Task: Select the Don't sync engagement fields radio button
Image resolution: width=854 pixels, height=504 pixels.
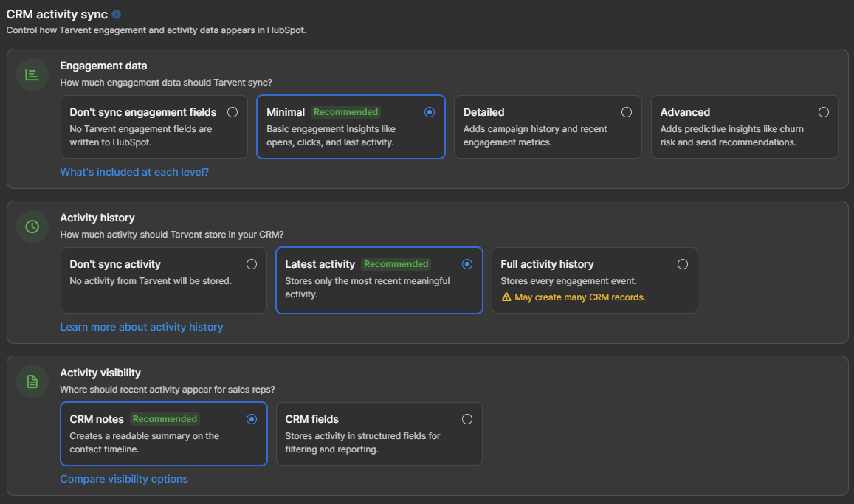Action: pyautogui.click(x=233, y=112)
